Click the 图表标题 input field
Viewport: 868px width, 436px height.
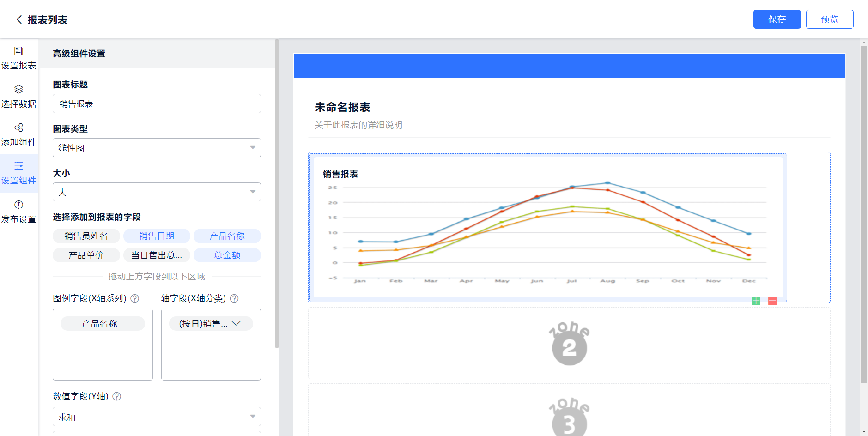pyautogui.click(x=157, y=103)
